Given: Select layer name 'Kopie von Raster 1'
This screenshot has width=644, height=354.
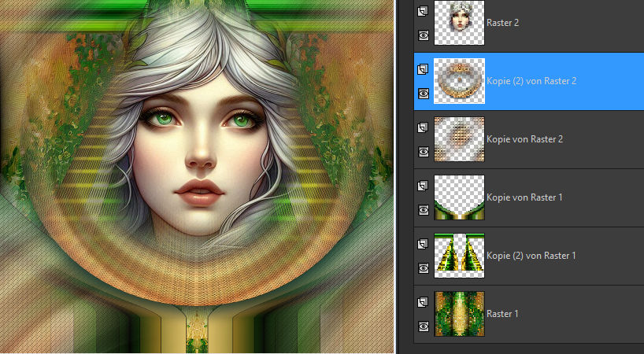Looking at the screenshot, I should (524, 197).
